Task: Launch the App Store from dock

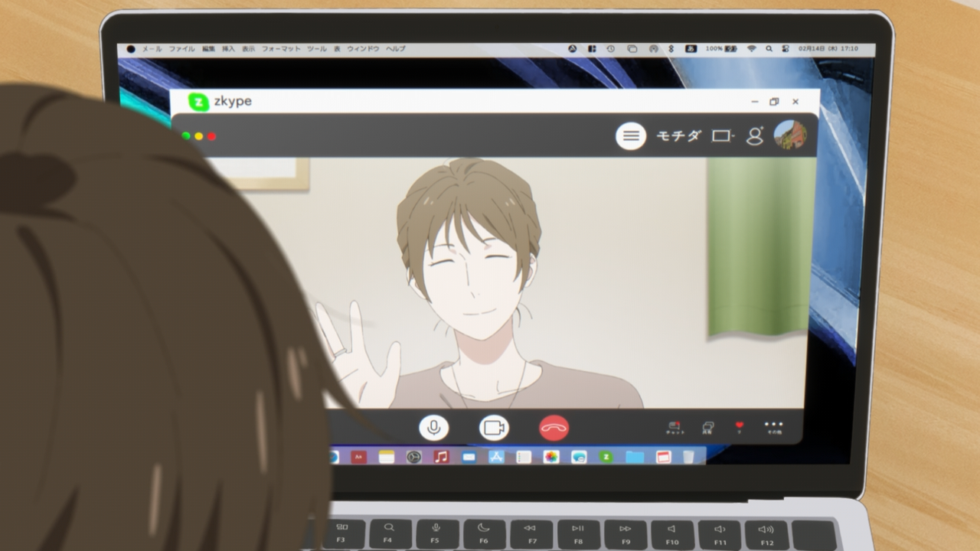Action: 495,457
